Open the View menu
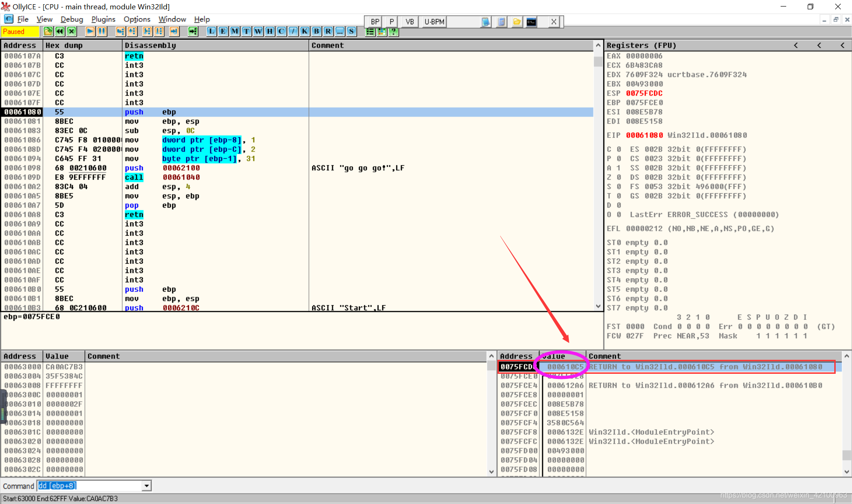 44,19
